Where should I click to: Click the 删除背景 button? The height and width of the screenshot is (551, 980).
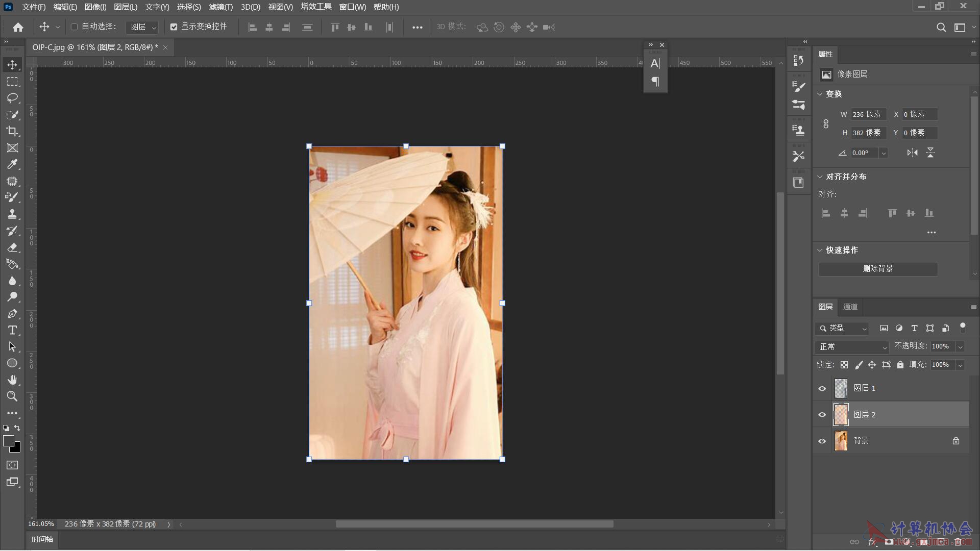pos(878,269)
